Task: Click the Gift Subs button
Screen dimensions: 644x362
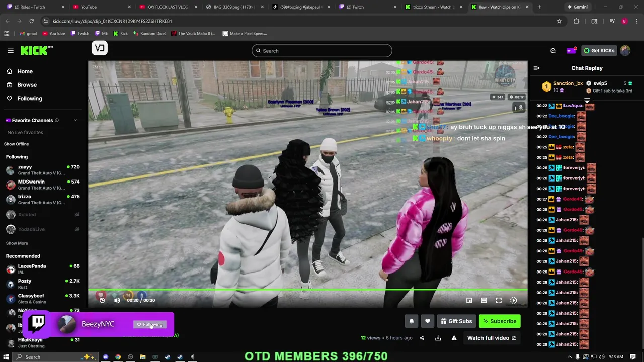Action: (456, 321)
